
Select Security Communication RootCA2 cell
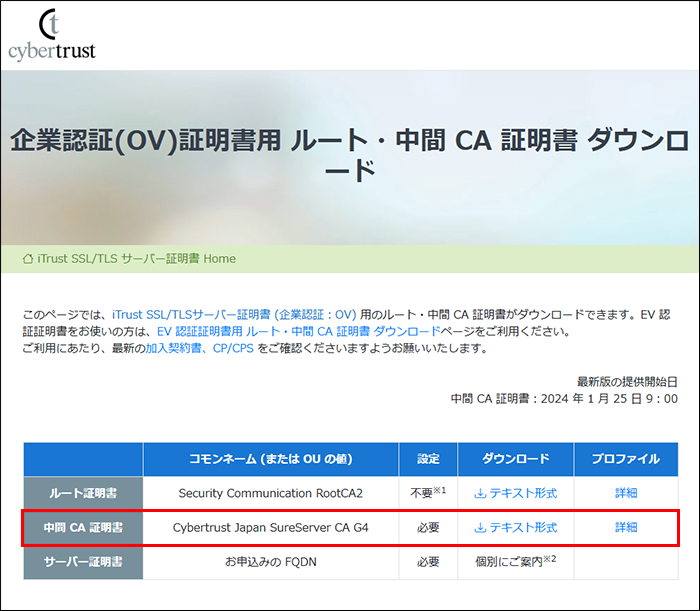(271, 493)
